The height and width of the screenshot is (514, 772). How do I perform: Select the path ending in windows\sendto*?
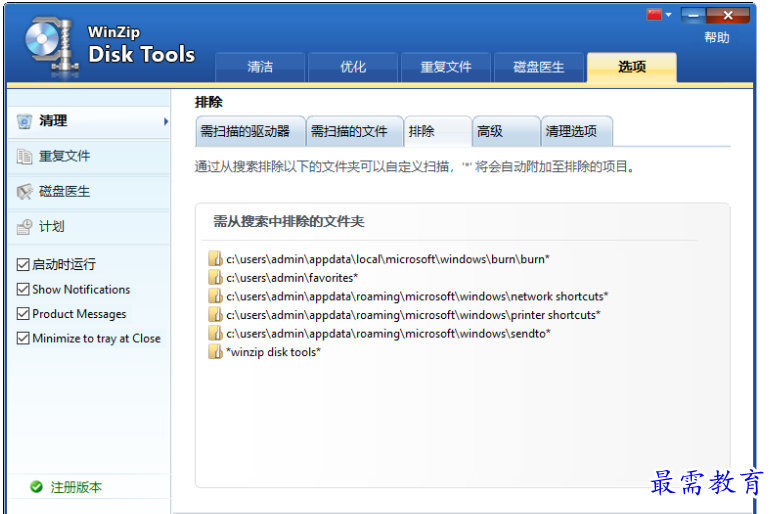click(388, 334)
